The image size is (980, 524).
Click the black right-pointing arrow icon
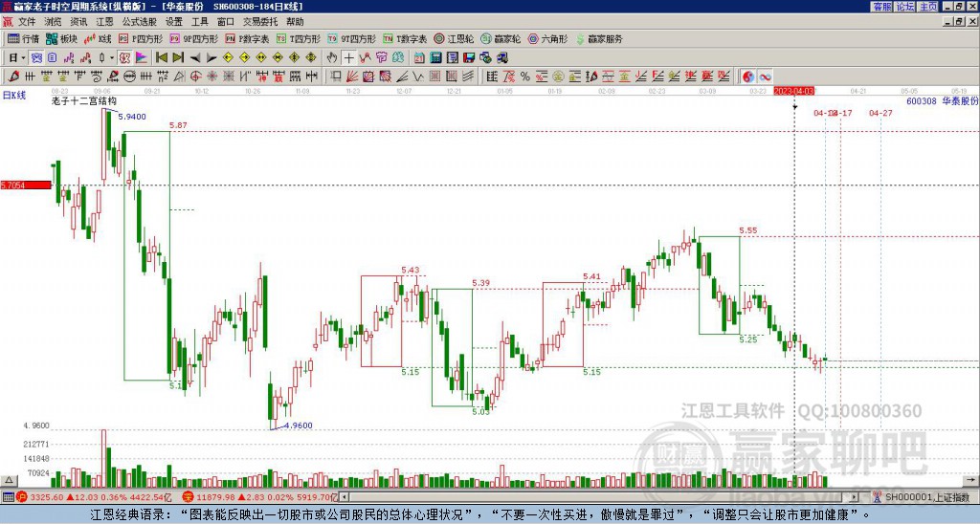click(212, 58)
